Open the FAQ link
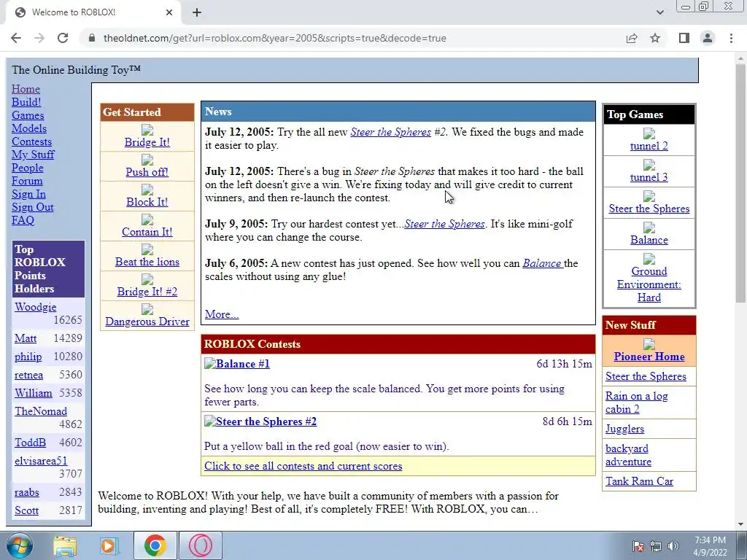The width and height of the screenshot is (747, 560). pos(23,220)
